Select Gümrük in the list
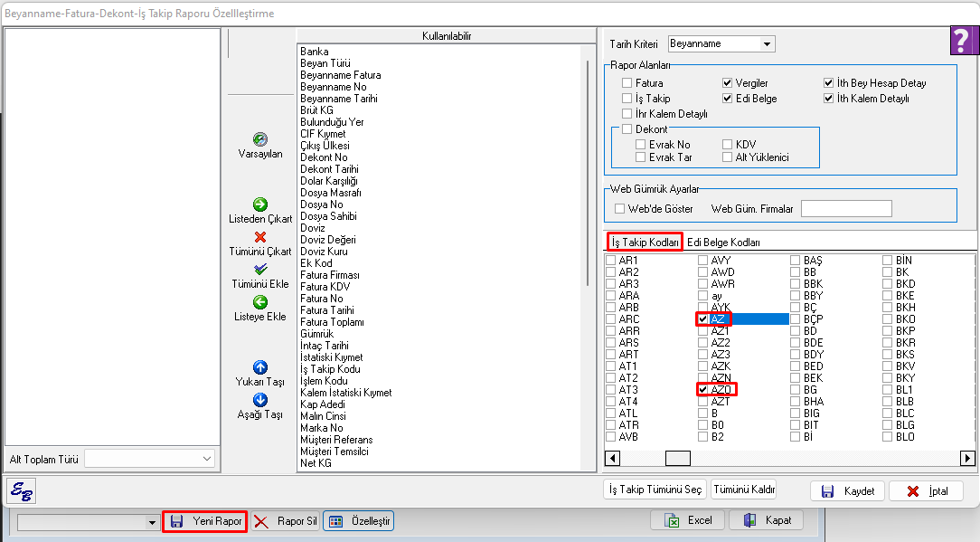This screenshot has width=980, height=542. 317,334
